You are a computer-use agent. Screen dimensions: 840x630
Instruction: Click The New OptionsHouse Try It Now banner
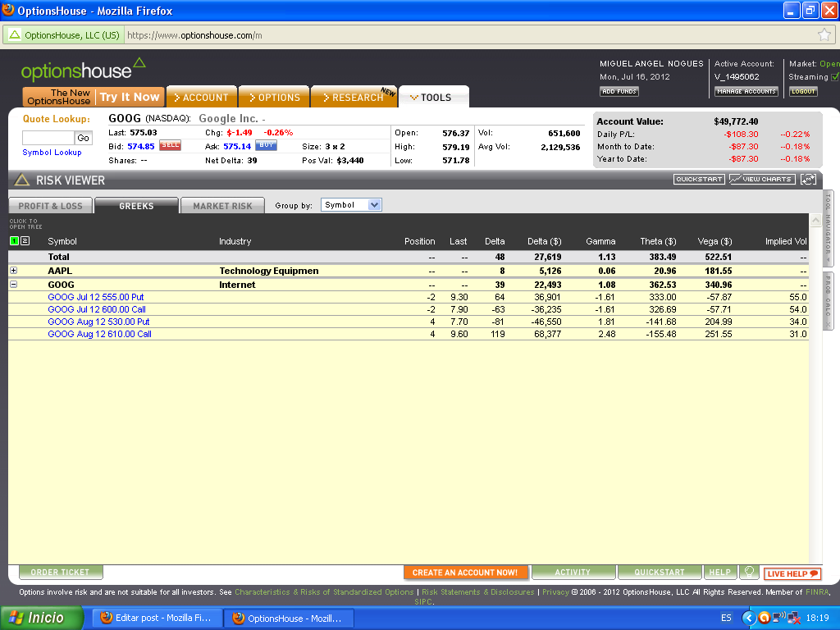[x=94, y=97]
